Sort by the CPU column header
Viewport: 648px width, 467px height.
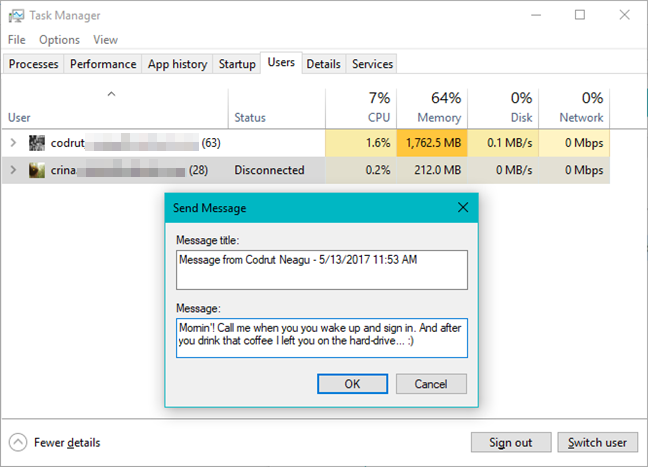pyautogui.click(x=361, y=108)
